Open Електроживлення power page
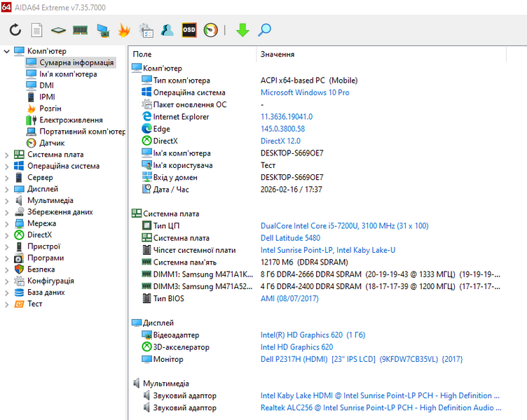 tap(64, 120)
